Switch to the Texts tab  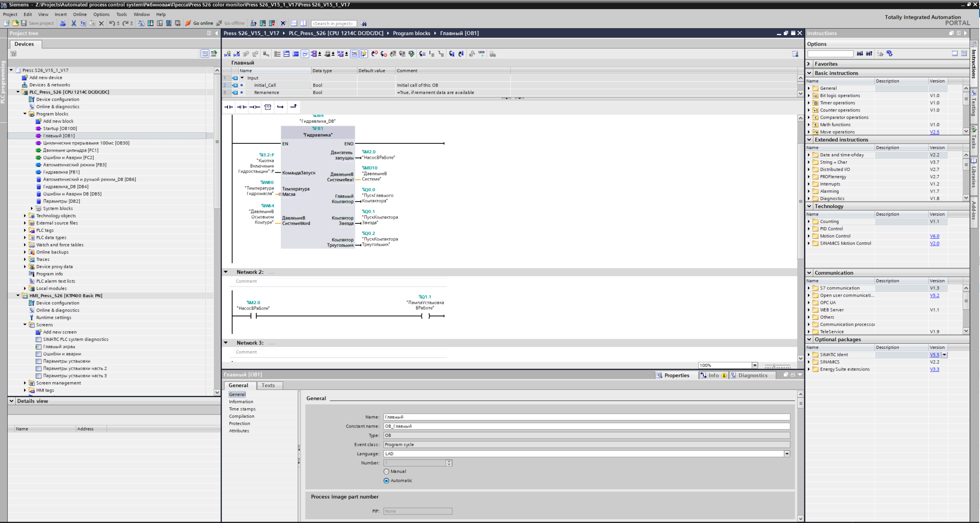(x=268, y=385)
